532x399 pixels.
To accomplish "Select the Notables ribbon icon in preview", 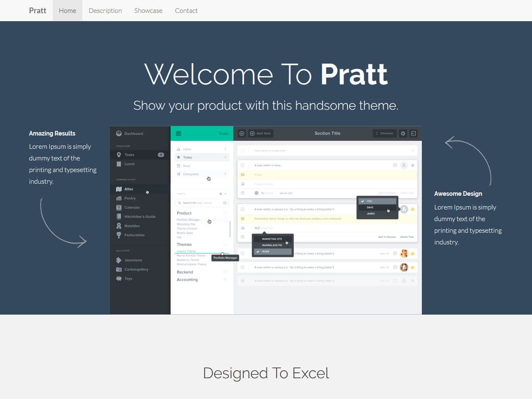I will point(119,226).
